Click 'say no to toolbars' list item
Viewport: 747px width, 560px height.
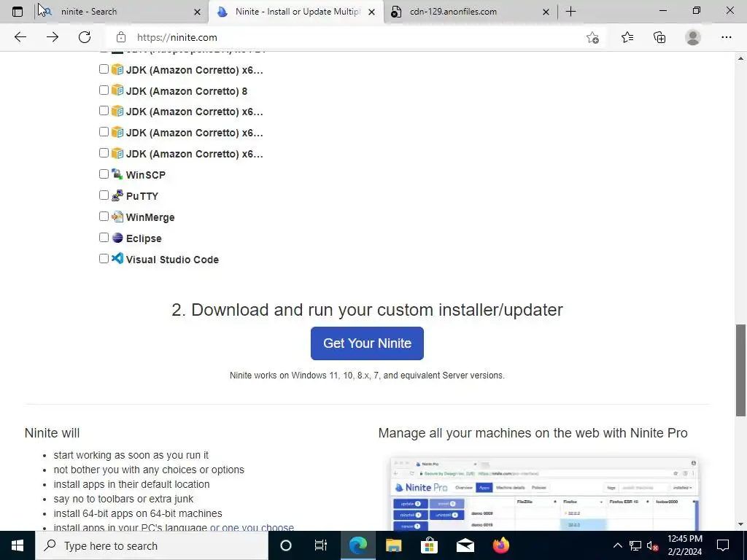[123, 499]
